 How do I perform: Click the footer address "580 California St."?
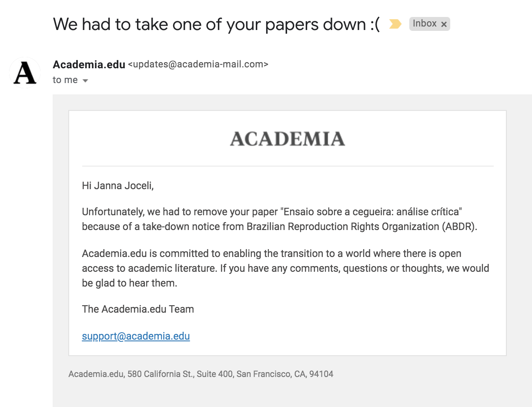pyautogui.click(x=161, y=374)
